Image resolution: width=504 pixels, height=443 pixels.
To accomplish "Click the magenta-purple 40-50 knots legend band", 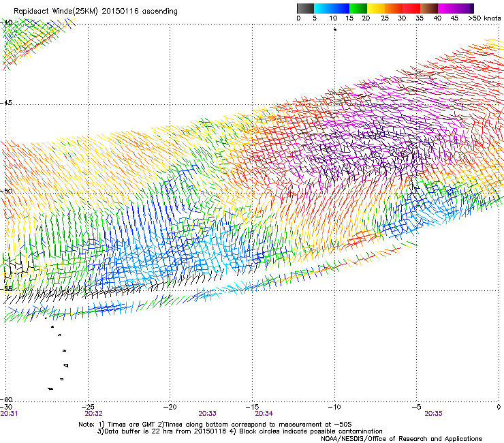I will pyautogui.click(x=456, y=8).
